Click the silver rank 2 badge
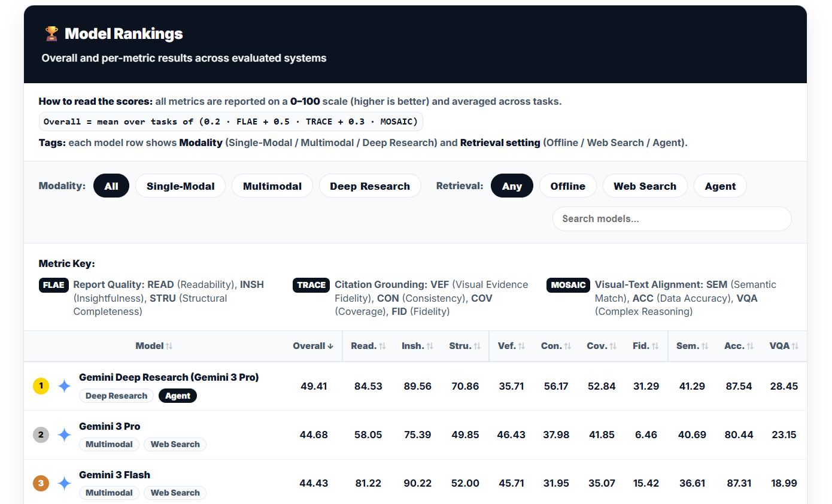832x504 pixels. pos(41,435)
